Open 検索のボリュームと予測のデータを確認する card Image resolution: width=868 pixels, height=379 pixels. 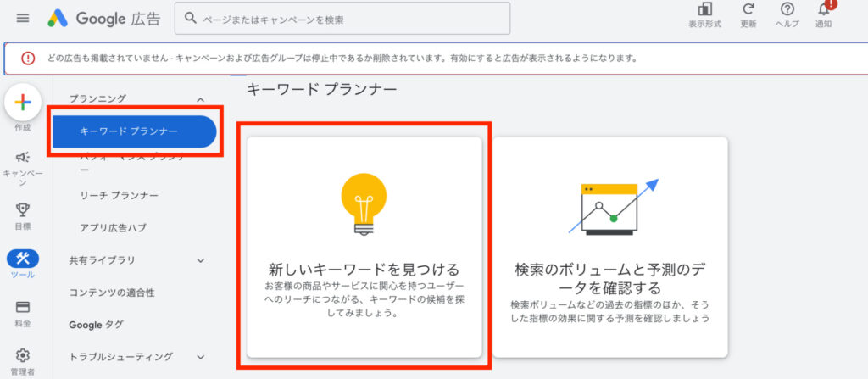[610, 247]
